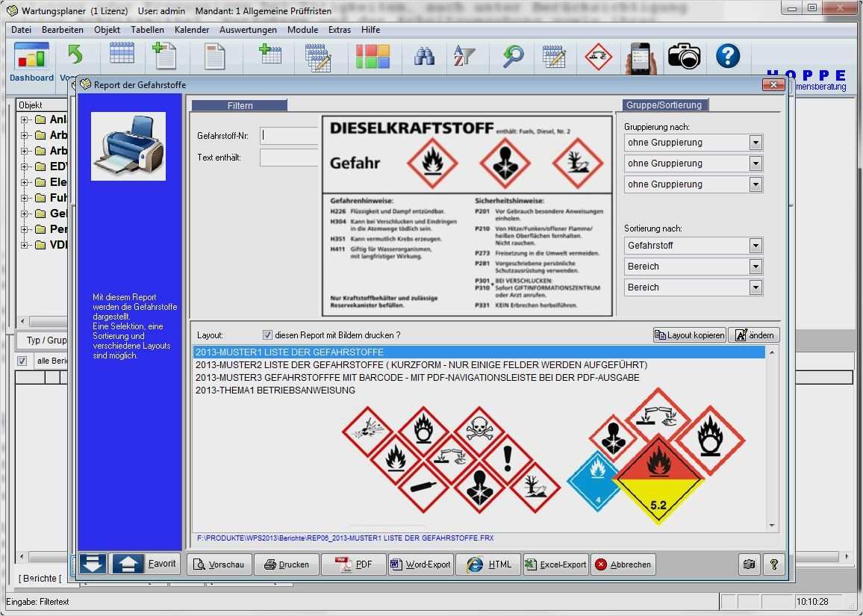Toggle 'diesen Report mit Bildern drucken' checkbox
The width and height of the screenshot is (863, 616).
(x=267, y=335)
